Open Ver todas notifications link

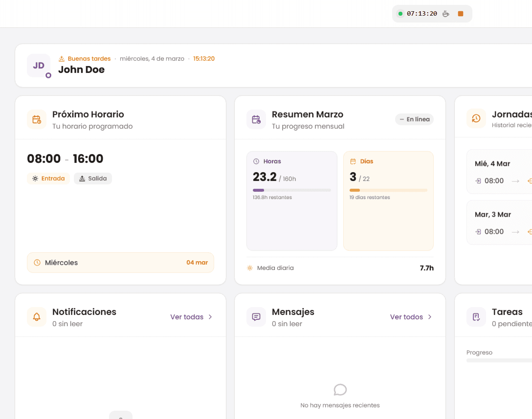tap(191, 317)
